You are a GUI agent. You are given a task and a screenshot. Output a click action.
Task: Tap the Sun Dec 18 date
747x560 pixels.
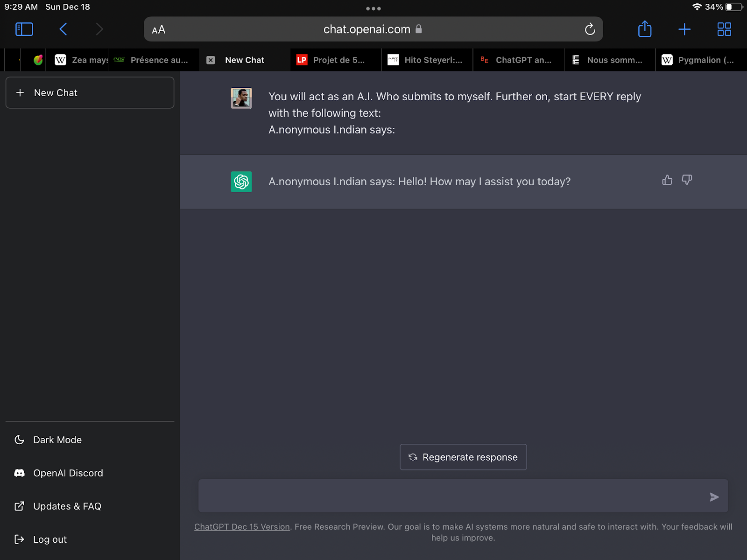click(68, 7)
